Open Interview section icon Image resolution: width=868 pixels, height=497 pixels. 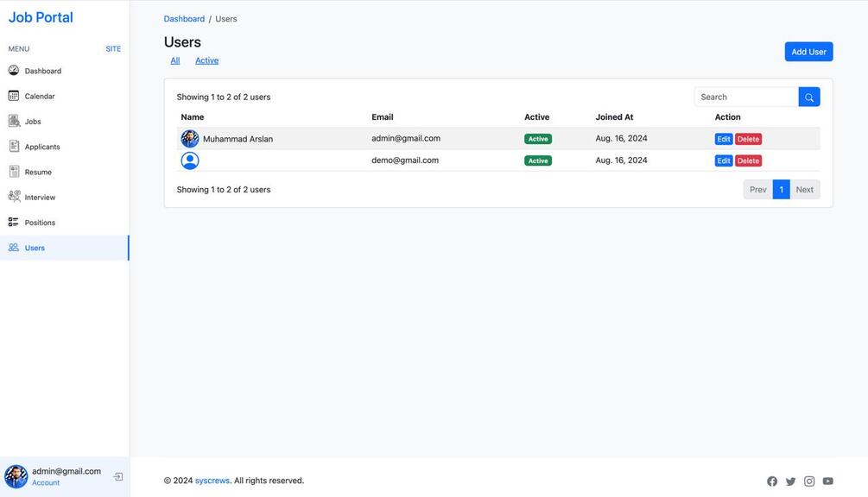pyautogui.click(x=14, y=197)
